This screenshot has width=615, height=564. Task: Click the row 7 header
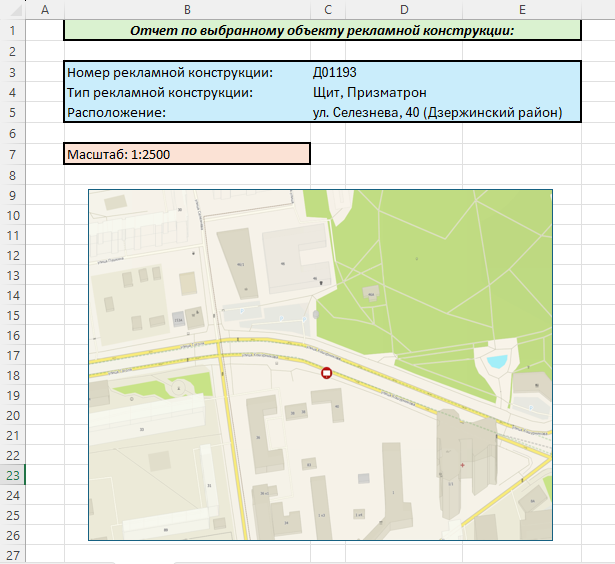pyautogui.click(x=12, y=154)
